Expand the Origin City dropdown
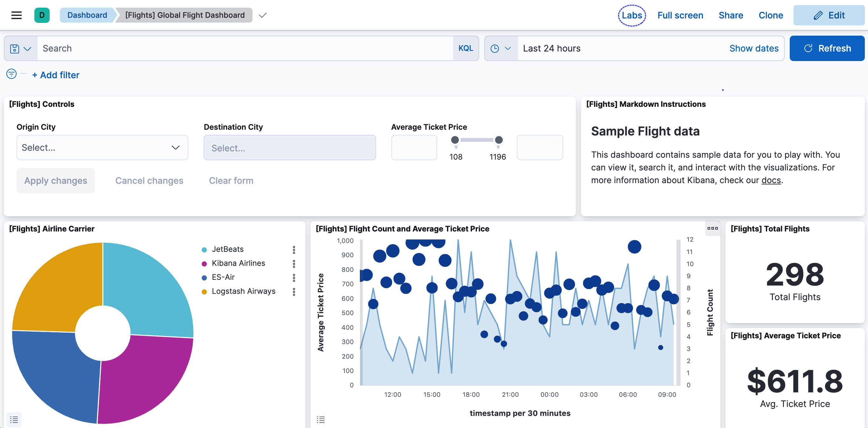The image size is (868, 428). (x=102, y=147)
